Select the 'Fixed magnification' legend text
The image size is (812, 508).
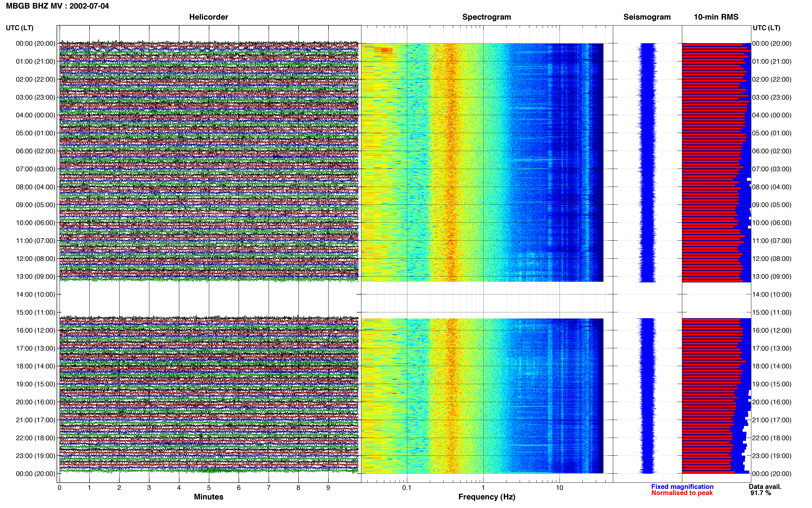click(682, 487)
